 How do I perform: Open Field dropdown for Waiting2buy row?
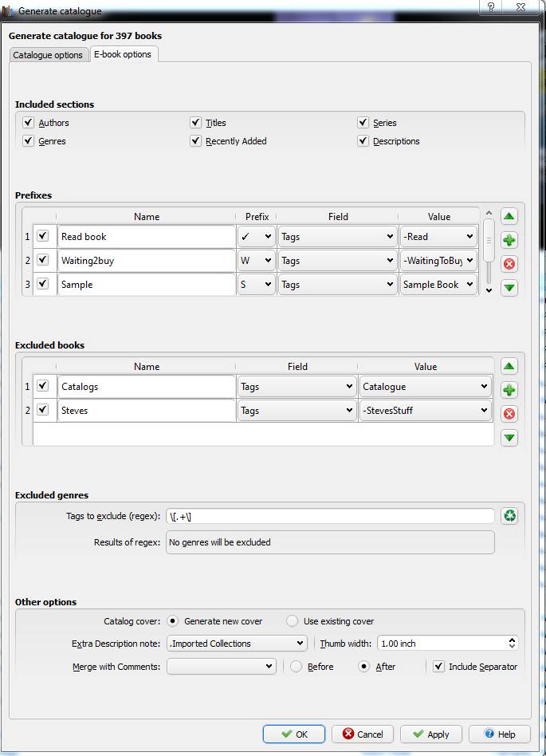[x=338, y=261]
